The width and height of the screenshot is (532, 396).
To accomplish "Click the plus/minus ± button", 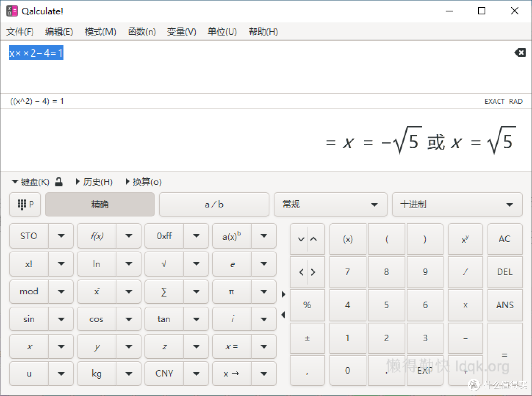I will pos(307,338).
